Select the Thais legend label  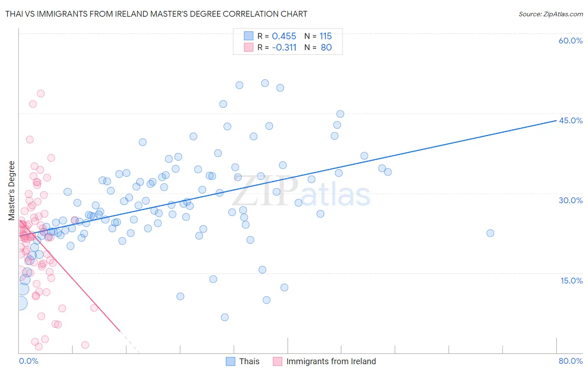point(249,362)
